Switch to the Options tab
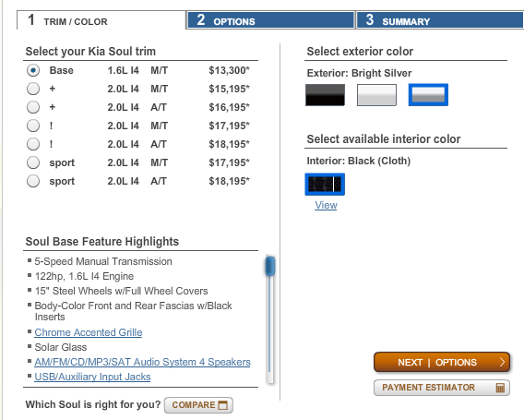 click(270, 20)
